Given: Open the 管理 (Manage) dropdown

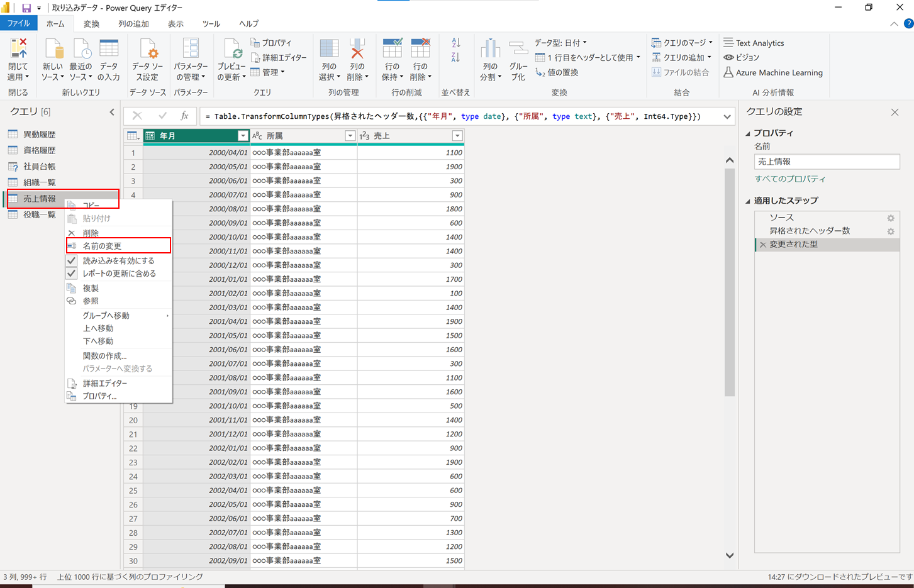Looking at the screenshot, I should (x=268, y=72).
